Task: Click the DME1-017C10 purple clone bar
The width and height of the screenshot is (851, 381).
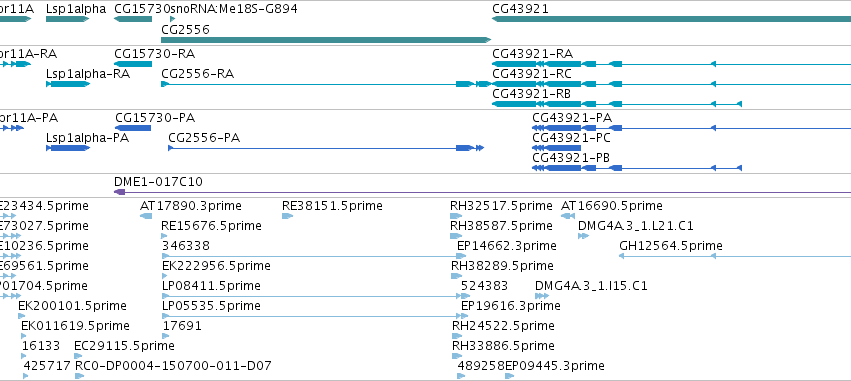Action: [482, 192]
